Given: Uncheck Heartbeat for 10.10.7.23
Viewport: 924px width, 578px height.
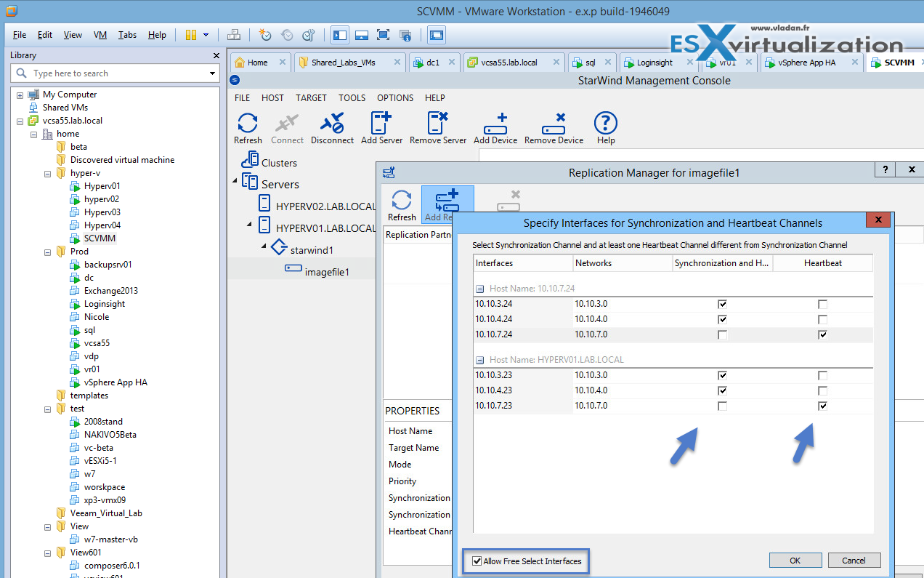Looking at the screenshot, I should 822,406.
